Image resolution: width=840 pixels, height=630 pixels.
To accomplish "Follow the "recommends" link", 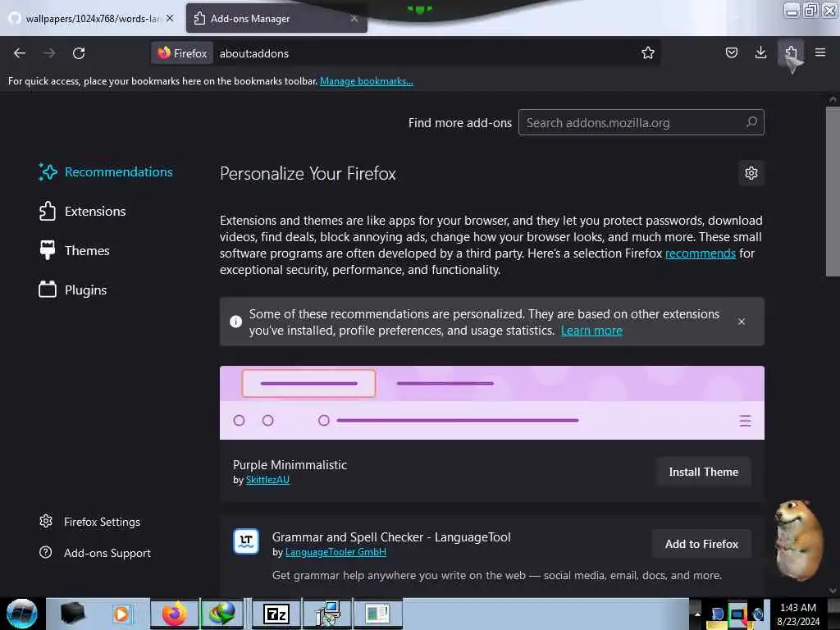I will (x=701, y=253).
